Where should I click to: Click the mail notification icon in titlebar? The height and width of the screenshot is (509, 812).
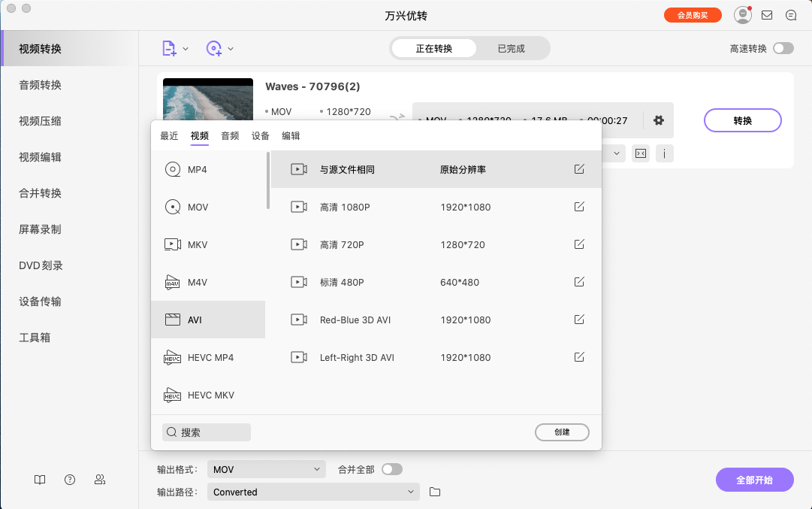[x=768, y=14]
